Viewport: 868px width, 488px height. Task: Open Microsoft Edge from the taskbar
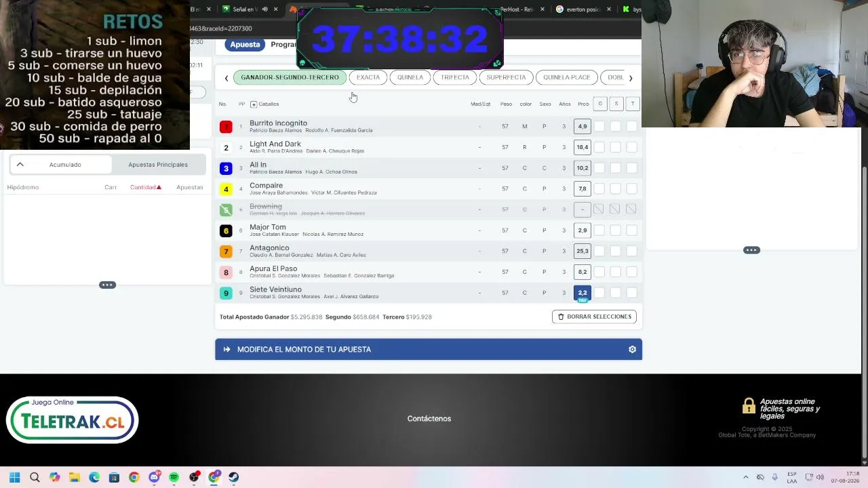(94, 477)
